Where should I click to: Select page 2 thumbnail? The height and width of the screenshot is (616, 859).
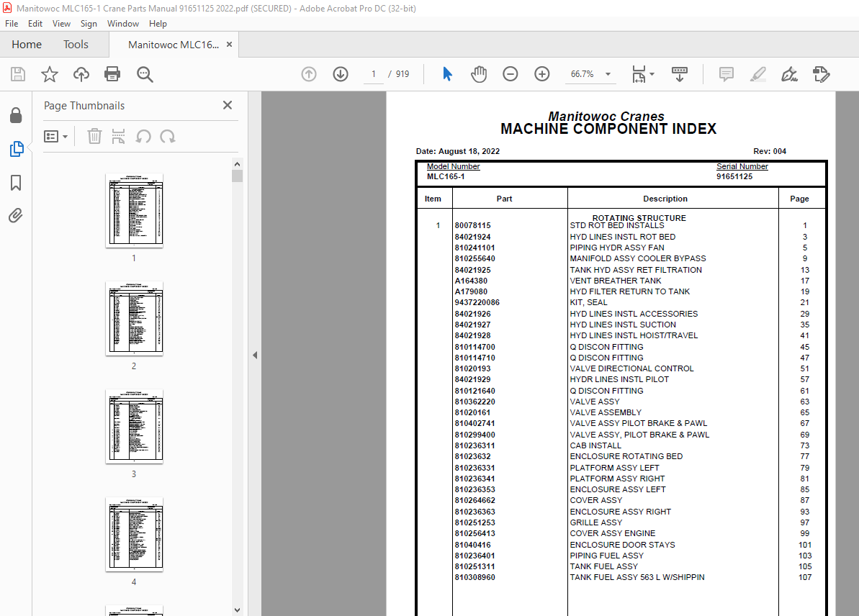pyautogui.click(x=134, y=319)
